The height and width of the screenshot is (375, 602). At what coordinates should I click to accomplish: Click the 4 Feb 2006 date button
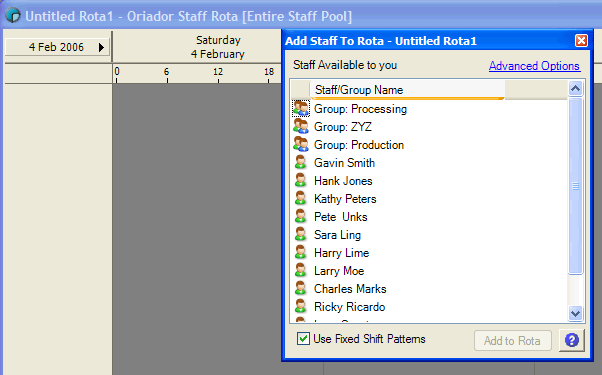tap(57, 47)
